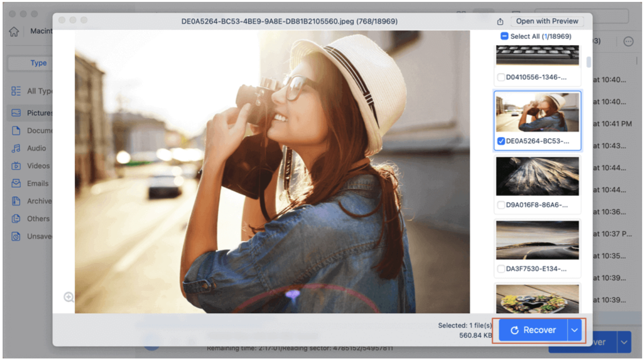The width and height of the screenshot is (644, 360).
Task: Check the D9A016F8-86A6 file checkbox
Action: pyautogui.click(x=501, y=205)
